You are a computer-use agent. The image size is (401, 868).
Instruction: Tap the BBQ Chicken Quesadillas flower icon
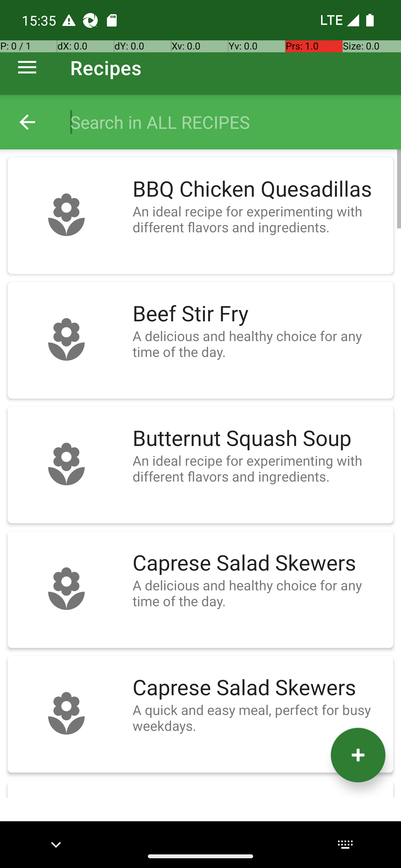pyautogui.click(x=67, y=215)
